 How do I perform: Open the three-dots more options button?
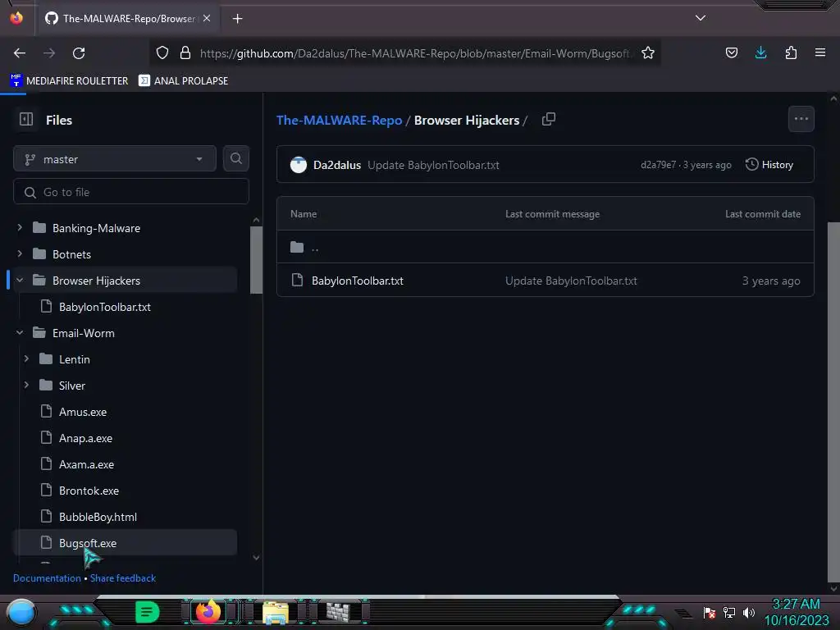pyautogui.click(x=801, y=119)
